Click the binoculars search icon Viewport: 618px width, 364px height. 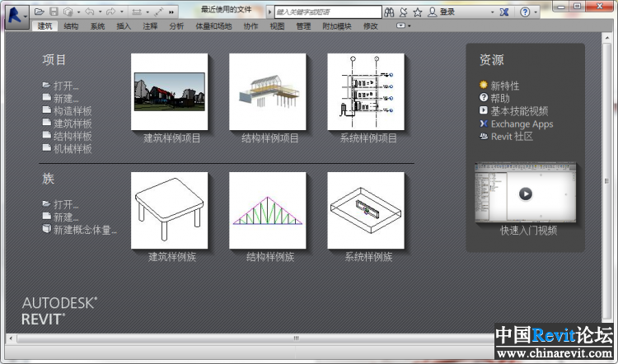pos(389,12)
